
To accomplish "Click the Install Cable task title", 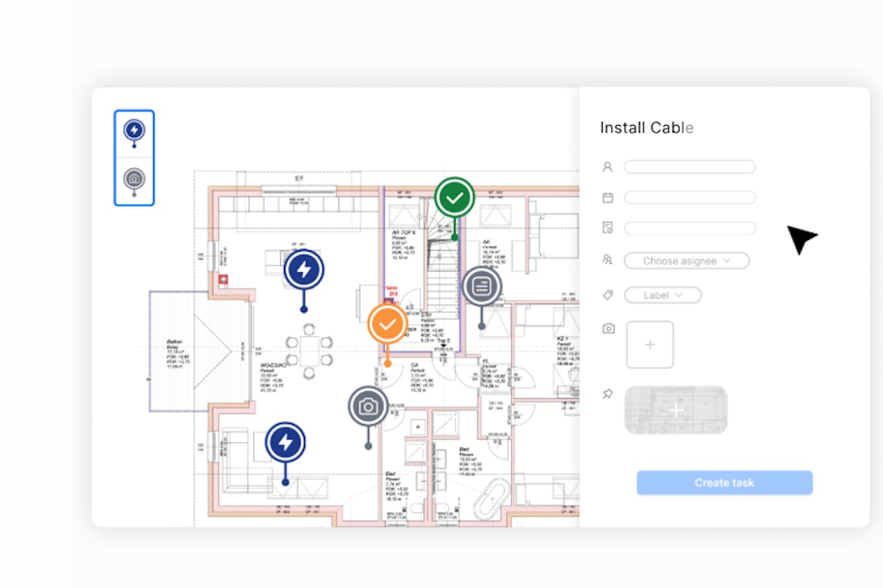I will [x=647, y=127].
